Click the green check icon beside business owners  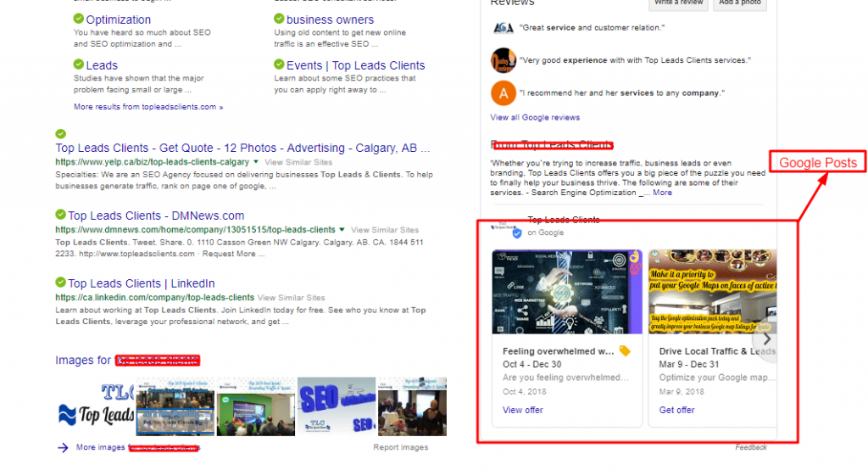point(279,19)
